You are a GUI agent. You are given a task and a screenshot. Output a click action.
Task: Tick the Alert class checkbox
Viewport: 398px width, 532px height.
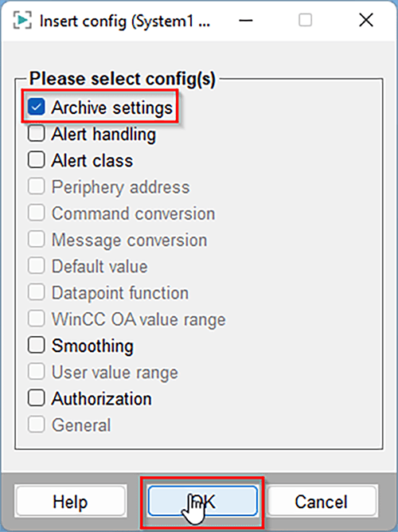point(37,160)
